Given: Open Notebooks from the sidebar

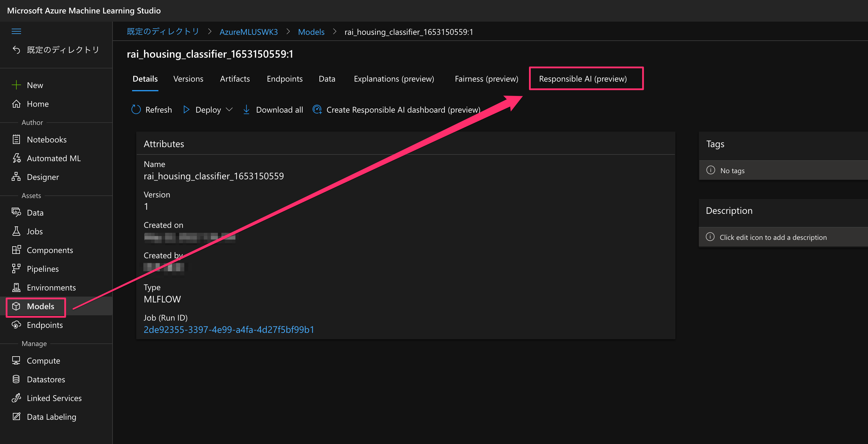Looking at the screenshot, I should pos(46,140).
